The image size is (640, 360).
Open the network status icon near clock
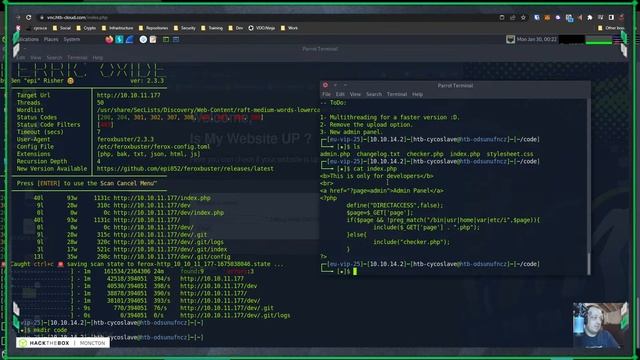tap(510, 40)
